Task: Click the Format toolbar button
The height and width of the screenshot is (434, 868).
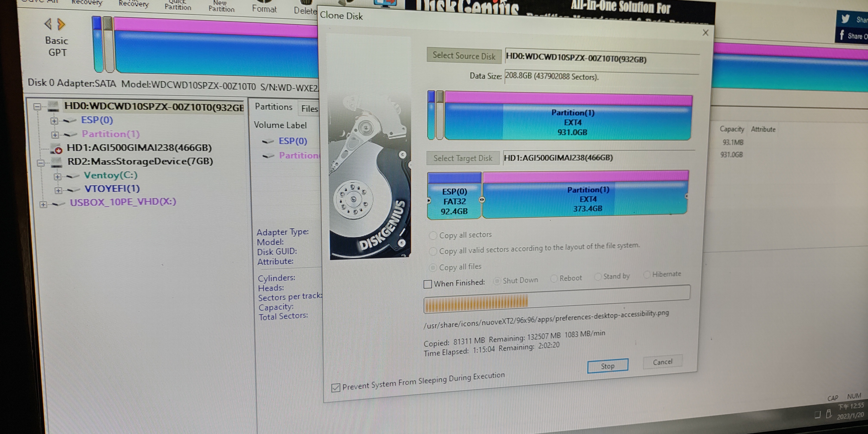Action: pos(264,9)
